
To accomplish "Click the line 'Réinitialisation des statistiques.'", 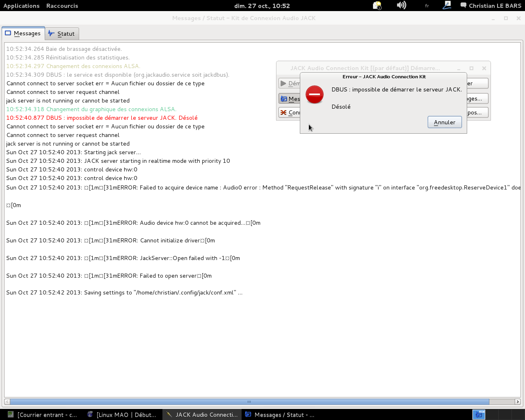I will point(68,57).
